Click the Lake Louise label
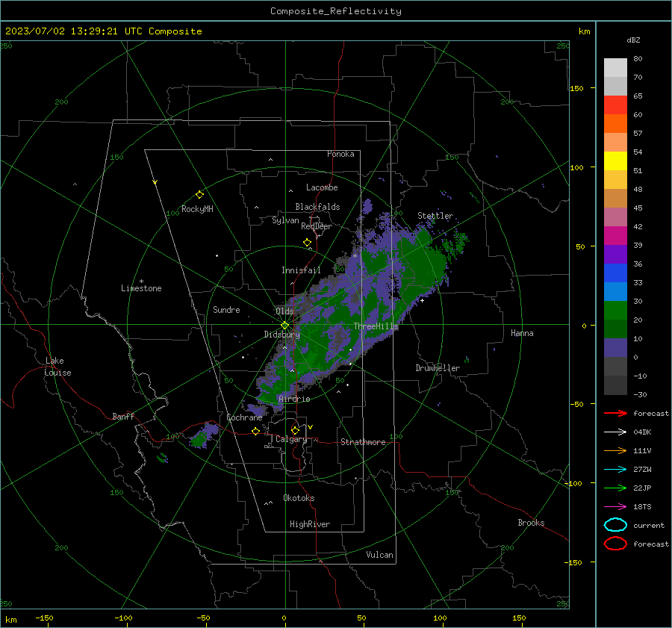The width and height of the screenshot is (672, 628). (x=58, y=367)
